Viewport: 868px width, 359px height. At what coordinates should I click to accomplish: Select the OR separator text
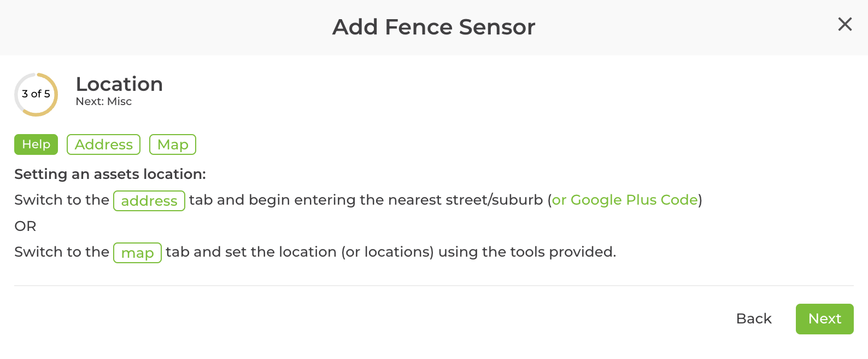[x=25, y=226]
